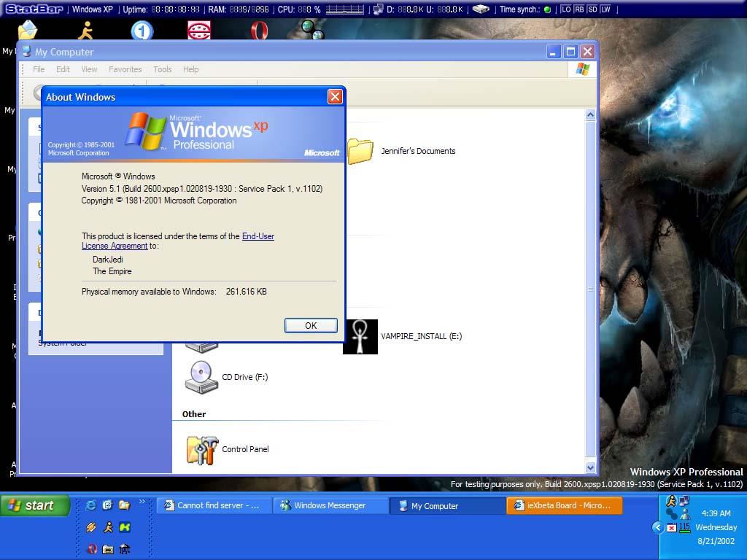Open the Tools menu in My Computer

[x=163, y=69]
